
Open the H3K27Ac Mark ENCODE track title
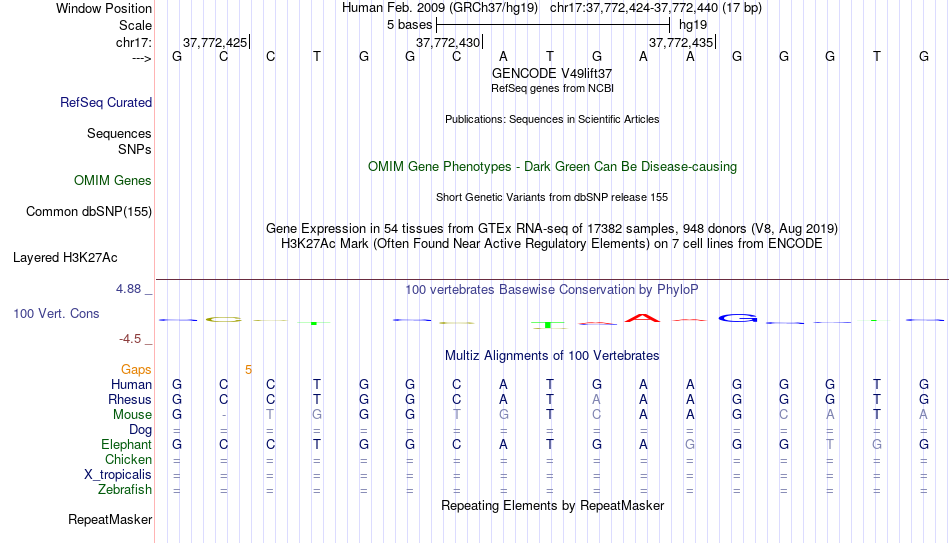(x=552, y=244)
